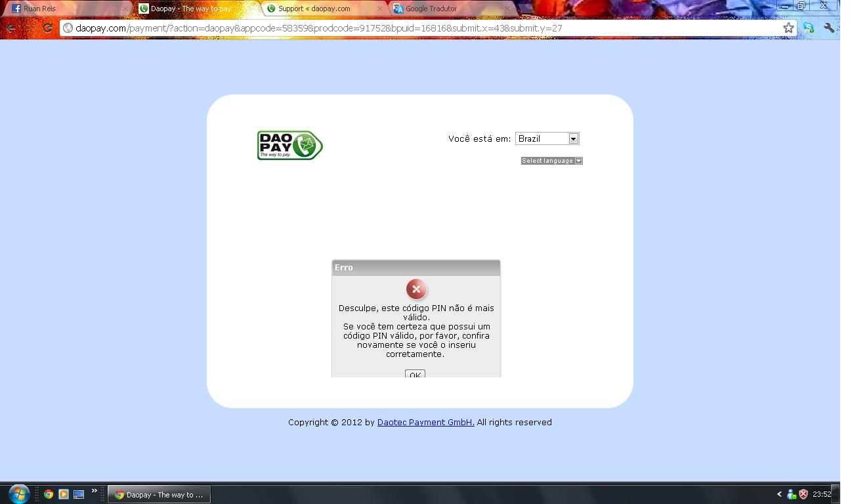Screen dimensions: 852x504
Task: Open the Windows Start menu
Action: tap(18, 493)
